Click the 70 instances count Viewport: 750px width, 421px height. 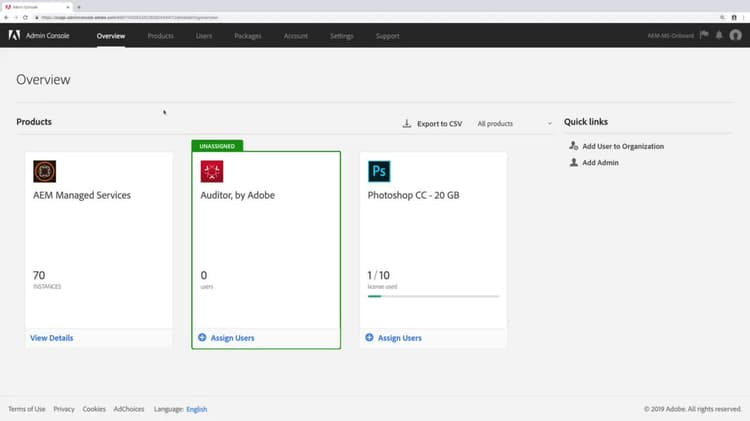[39, 275]
